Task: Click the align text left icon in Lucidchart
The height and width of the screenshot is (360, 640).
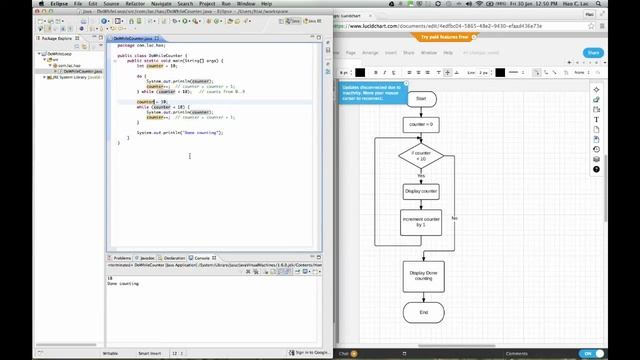Action: click(409, 73)
